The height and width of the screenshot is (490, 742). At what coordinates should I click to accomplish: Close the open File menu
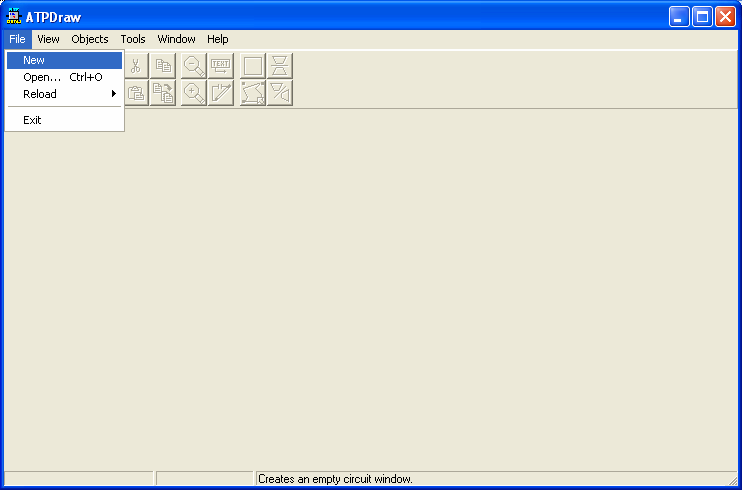point(17,39)
